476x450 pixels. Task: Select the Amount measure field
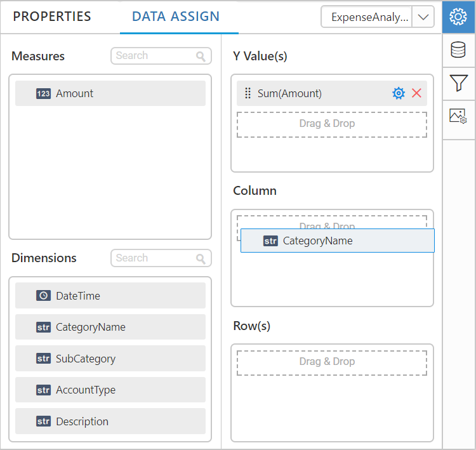[x=110, y=93]
